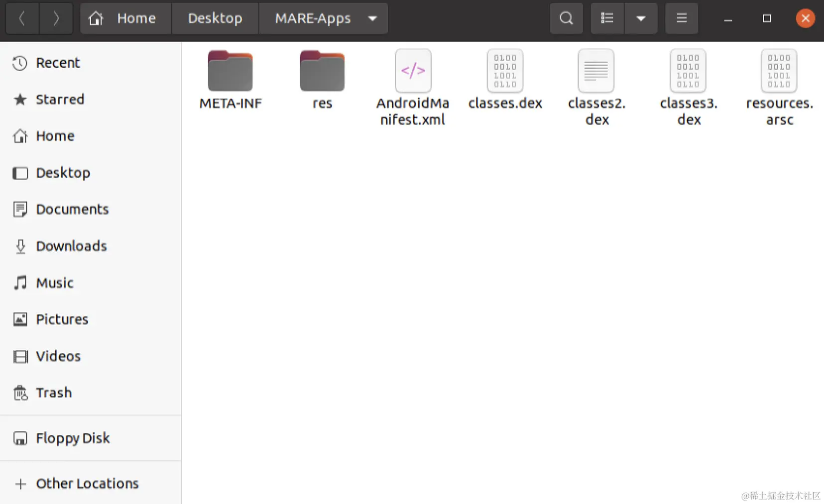Open Pictures in the sidebar
The image size is (824, 504).
tap(91, 319)
